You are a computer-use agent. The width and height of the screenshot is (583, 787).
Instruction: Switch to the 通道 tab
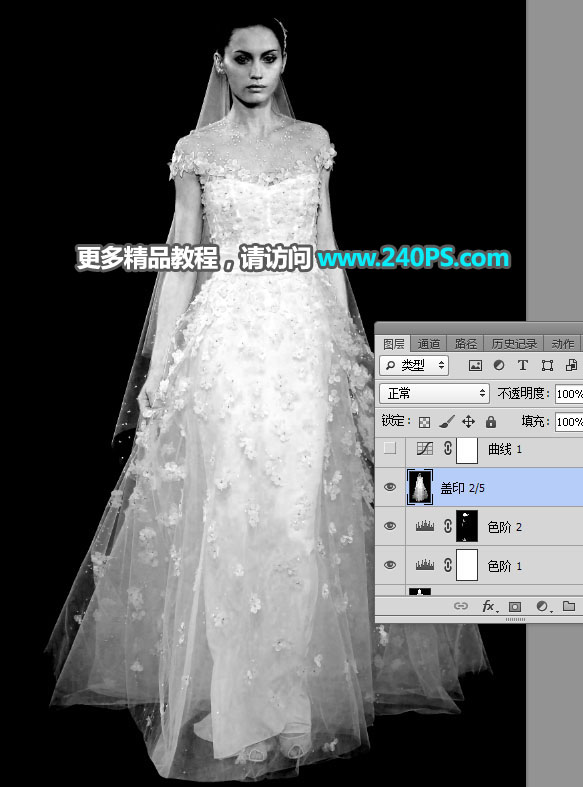pos(428,344)
